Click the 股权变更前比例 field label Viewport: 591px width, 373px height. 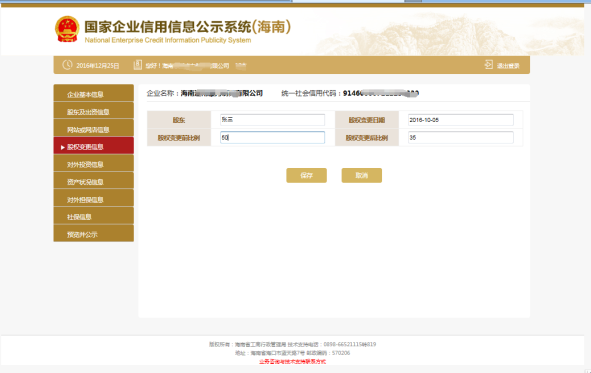click(x=179, y=138)
